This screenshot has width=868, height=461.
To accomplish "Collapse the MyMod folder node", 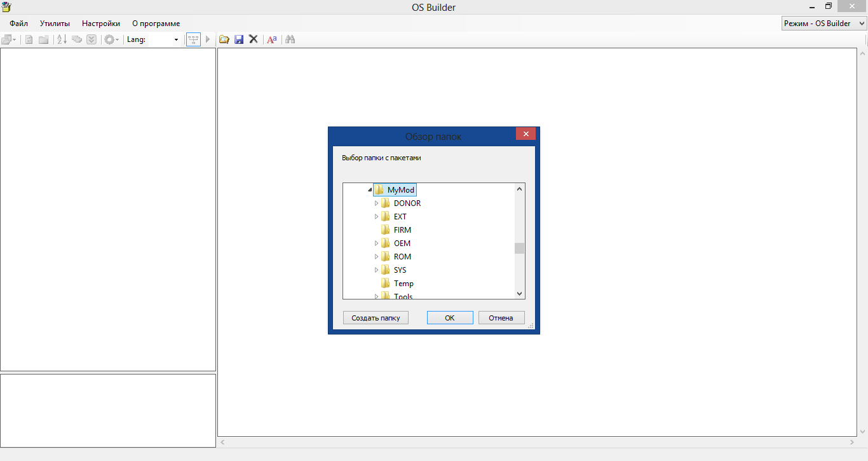I will [x=370, y=190].
